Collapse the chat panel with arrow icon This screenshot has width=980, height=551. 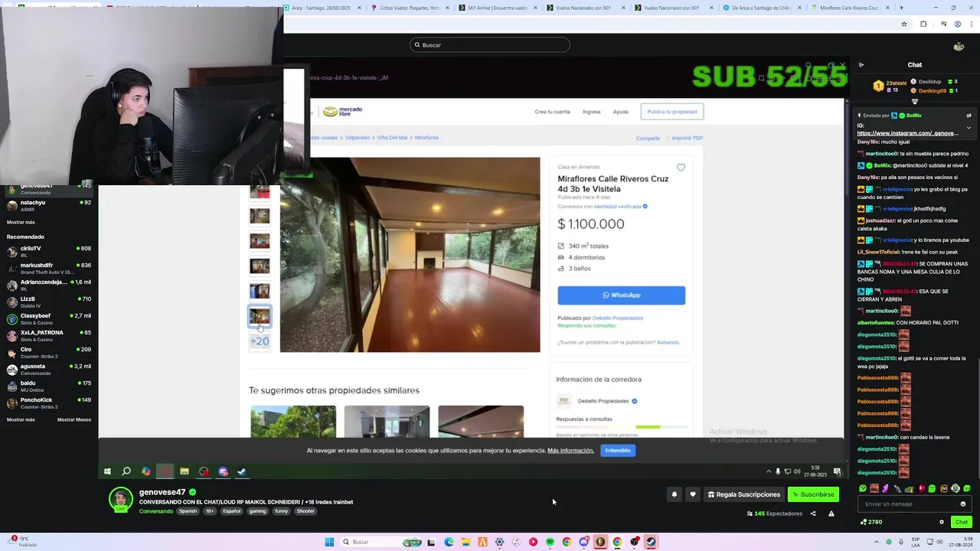[861, 65]
